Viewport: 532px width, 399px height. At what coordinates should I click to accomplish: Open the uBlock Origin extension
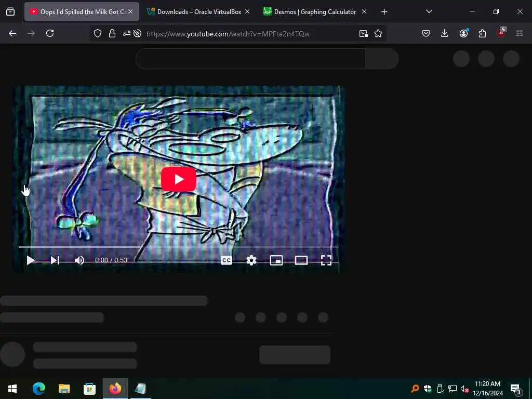click(501, 33)
